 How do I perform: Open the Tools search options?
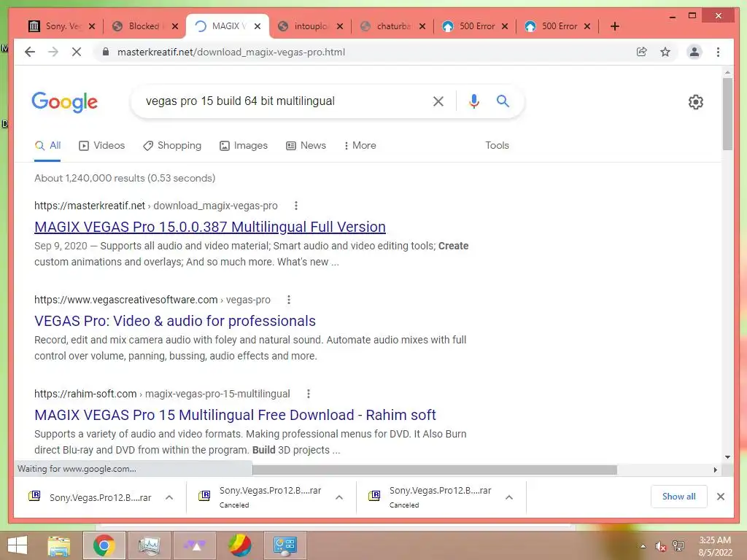pos(497,145)
